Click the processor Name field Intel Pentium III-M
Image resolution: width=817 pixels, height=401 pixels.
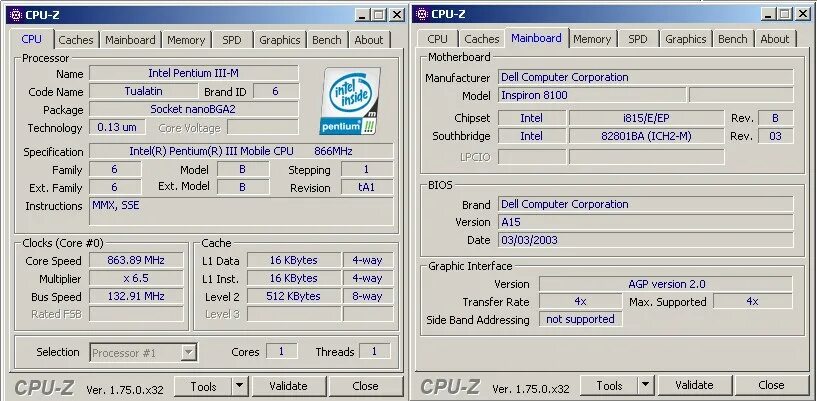pyautogui.click(x=194, y=73)
